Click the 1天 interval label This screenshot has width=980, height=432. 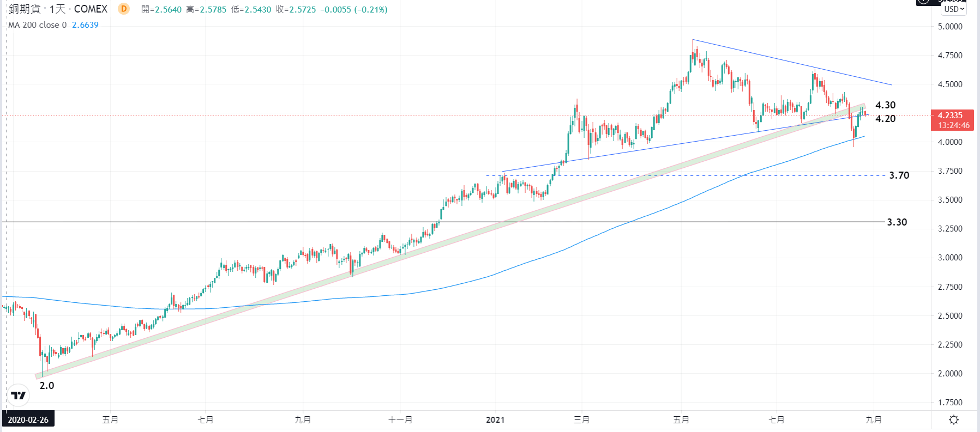57,9
